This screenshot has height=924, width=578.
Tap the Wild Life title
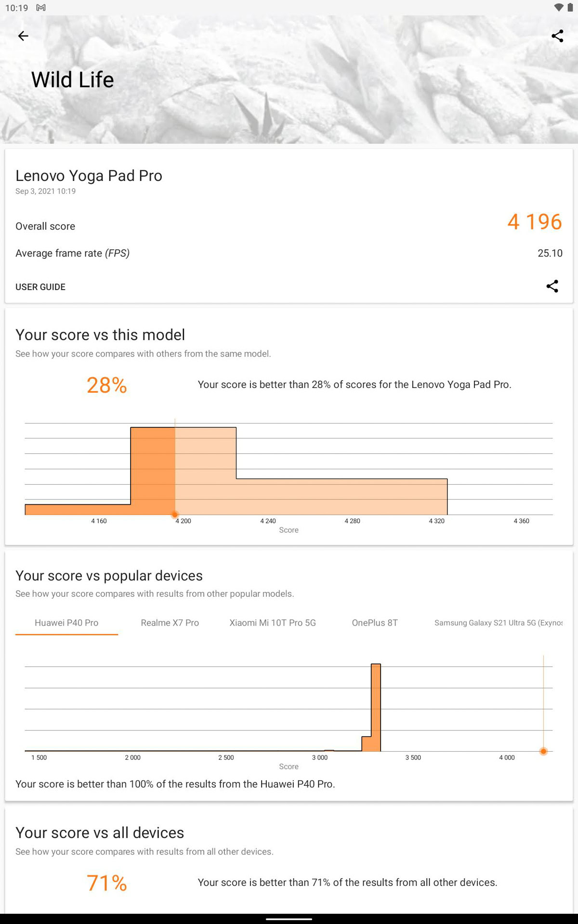(73, 80)
